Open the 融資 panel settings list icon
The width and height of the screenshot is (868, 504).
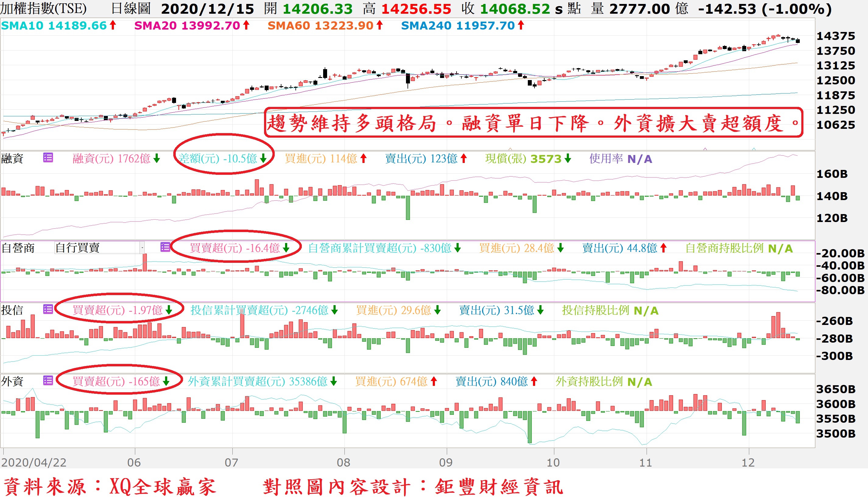click(x=48, y=158)
